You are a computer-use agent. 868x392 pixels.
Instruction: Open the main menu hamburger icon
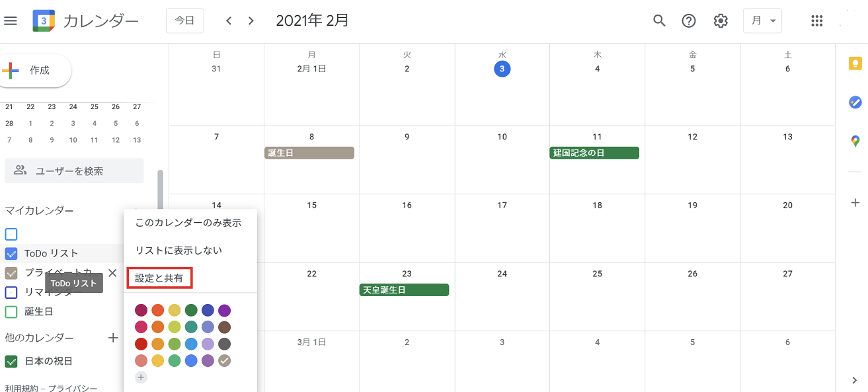click(x=11, y=20)
